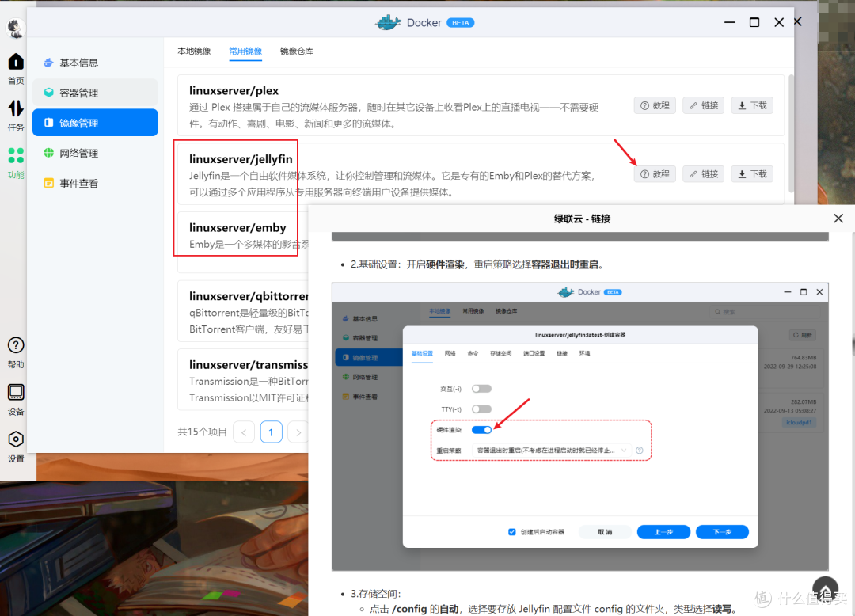
Task: Click the linuxserver/transmission image title
Action: 249,365
